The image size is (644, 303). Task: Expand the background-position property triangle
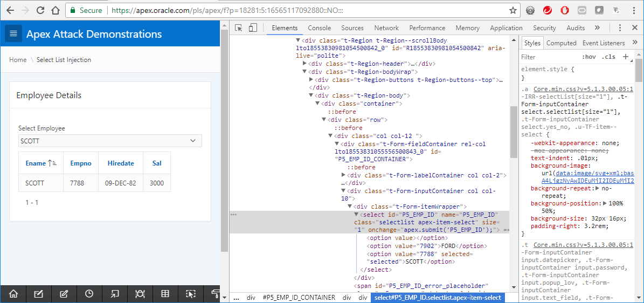(x=605, y=203)
